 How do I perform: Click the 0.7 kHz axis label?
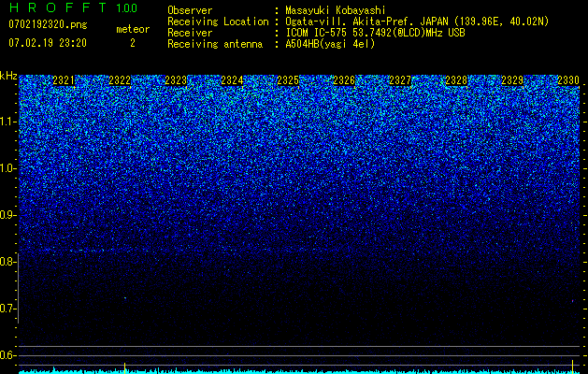(7, 309)
